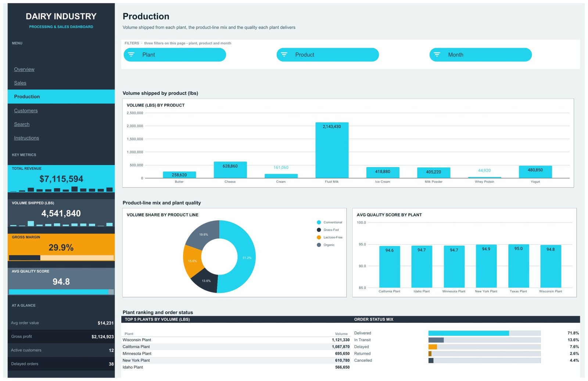Click the Gross profit $2,124,923 row

(61, 337)
